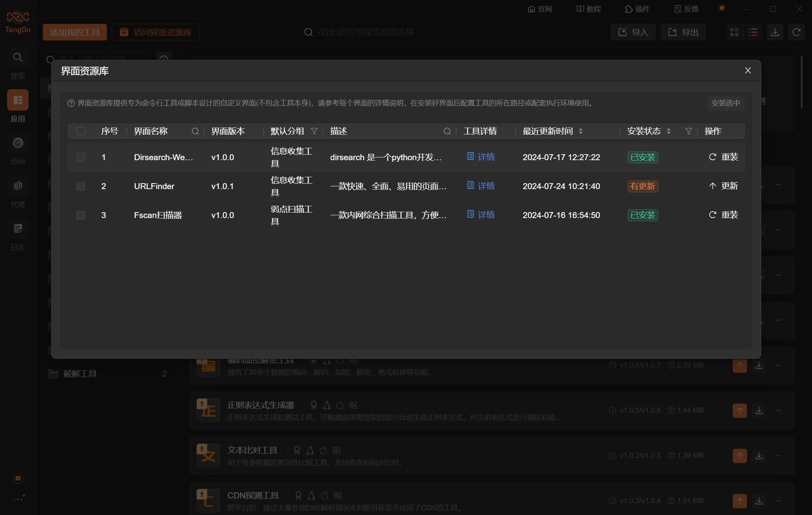Open filter for 默认分组 column

click(314, 131)
